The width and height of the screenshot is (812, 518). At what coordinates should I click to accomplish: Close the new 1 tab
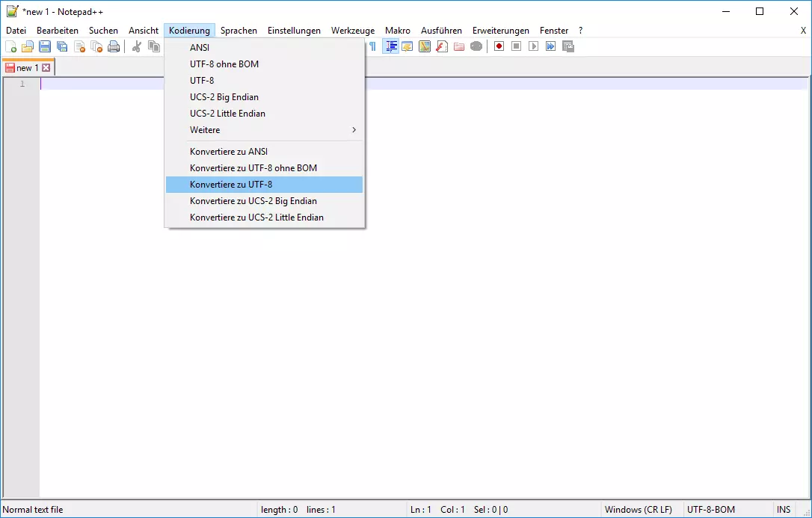(x=46, y=68)
